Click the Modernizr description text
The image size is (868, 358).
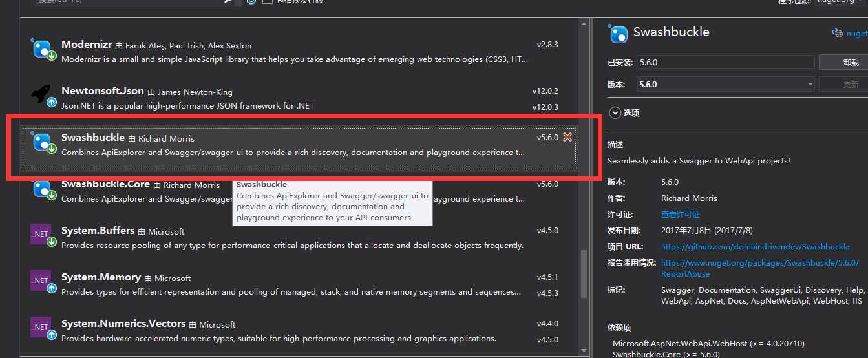[x=295, y=59]
